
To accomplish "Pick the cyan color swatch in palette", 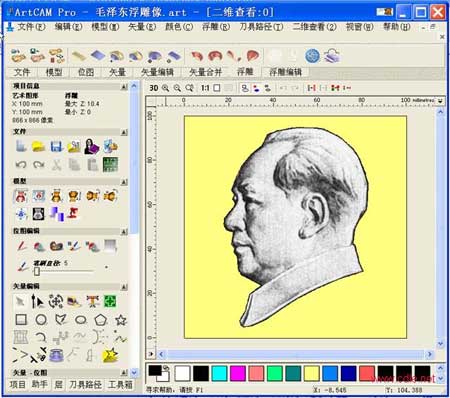I will pos(219,373).
